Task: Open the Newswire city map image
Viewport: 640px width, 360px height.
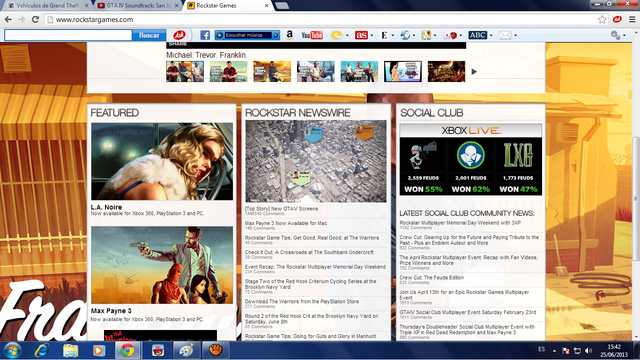Action: click(x=316, y=161)
